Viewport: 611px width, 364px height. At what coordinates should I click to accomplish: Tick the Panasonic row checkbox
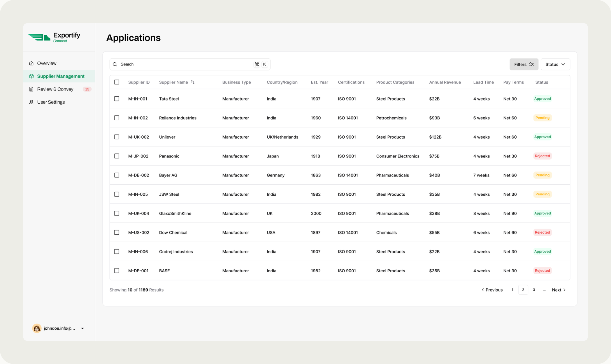click(x=117, y=156)
